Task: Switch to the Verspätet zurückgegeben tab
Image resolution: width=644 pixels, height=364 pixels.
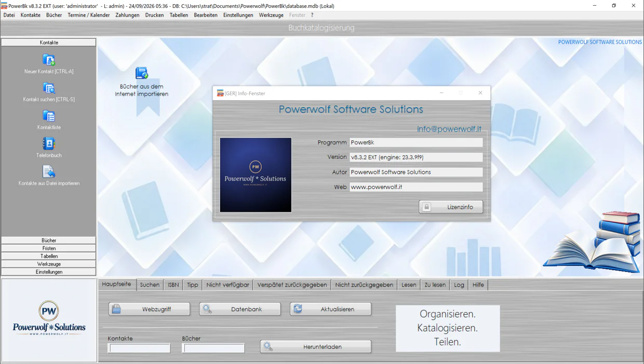Action: pyautogui.click(x=292, y=285)
